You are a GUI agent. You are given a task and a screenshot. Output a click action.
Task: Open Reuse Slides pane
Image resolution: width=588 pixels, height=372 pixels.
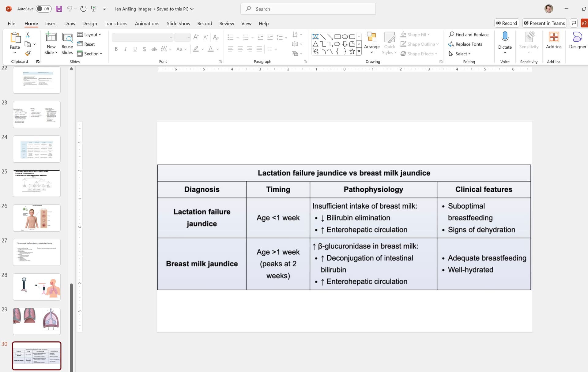point(67,43)
